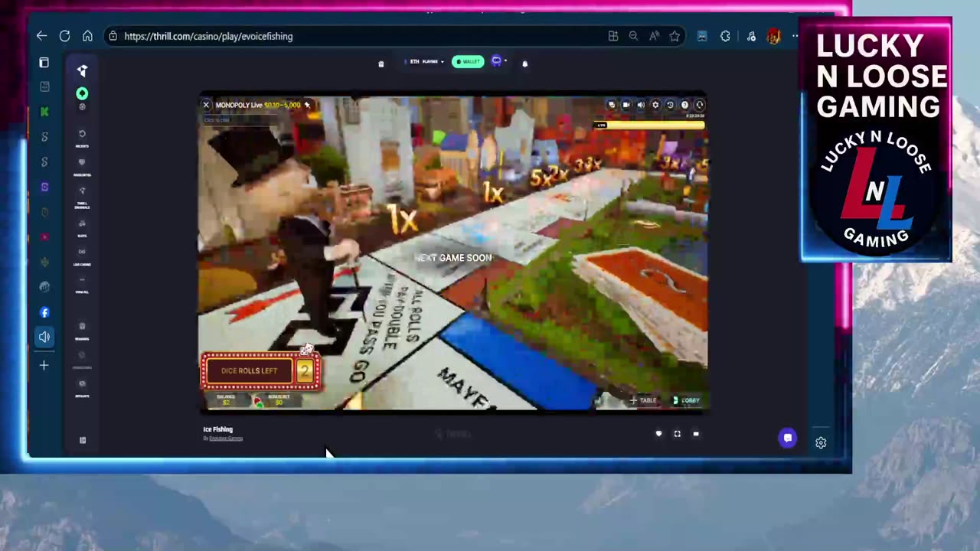
Task: Open Thrill Originals in site navigation
Action: coord(82,198)
